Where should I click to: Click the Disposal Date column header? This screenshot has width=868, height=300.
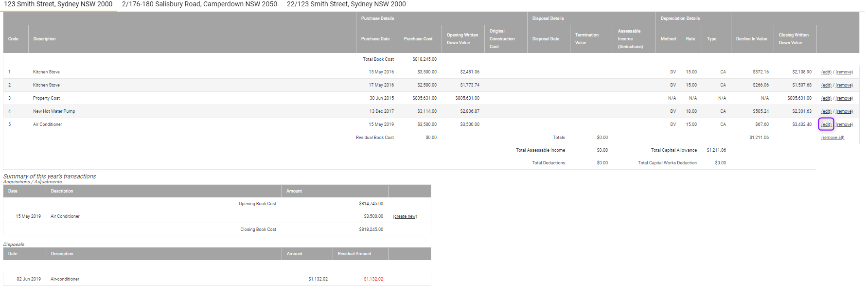click(546, 39)
